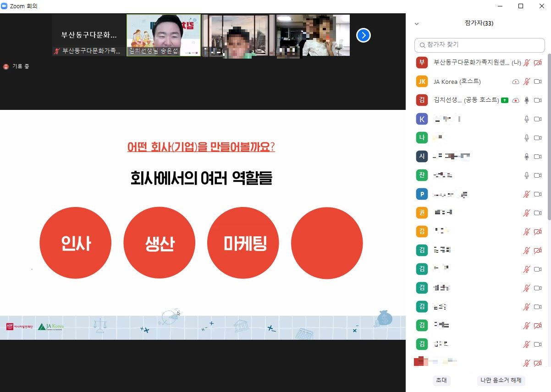Click the 초대 invite button

click(x=441, y=380)
